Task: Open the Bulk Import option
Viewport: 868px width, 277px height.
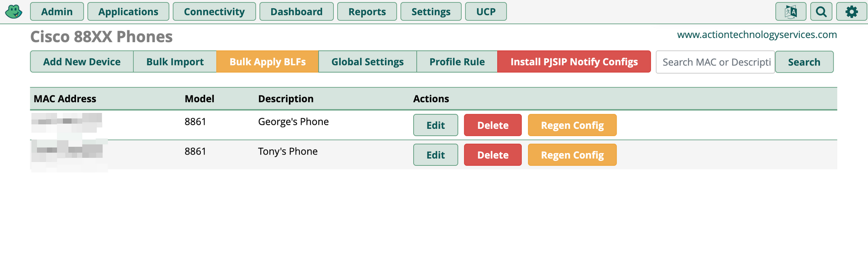Action: click(x=175, y=62)
